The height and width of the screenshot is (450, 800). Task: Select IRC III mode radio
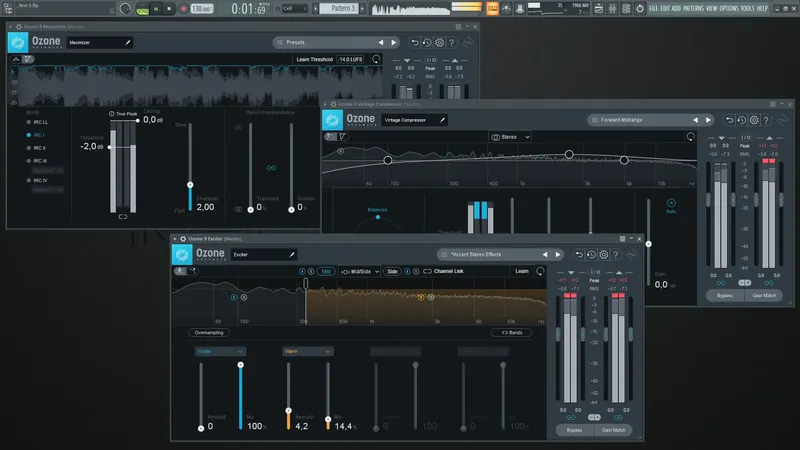pyautogui.click(x=29, y=161)
